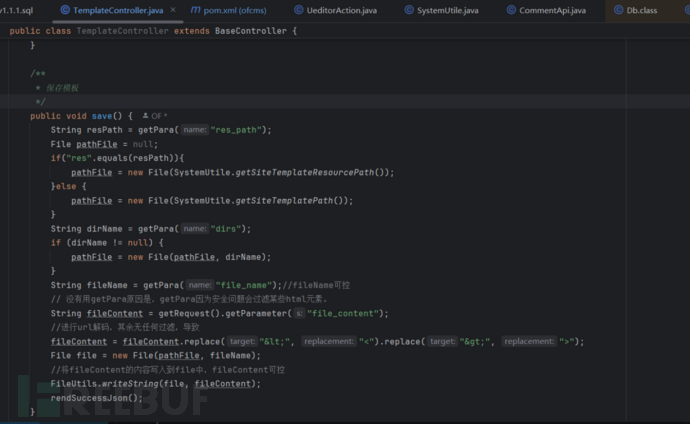Click the "OF" author hint after save()

click(159, 116)
